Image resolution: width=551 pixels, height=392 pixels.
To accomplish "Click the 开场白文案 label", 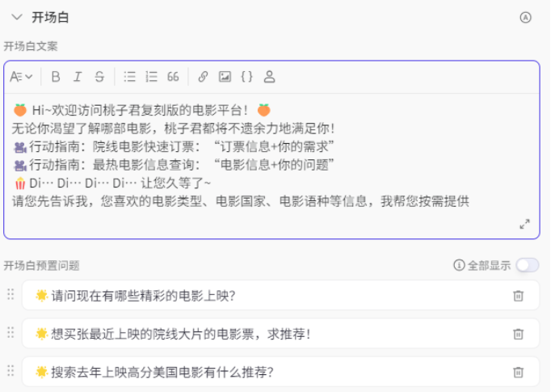I will point(31,46).
